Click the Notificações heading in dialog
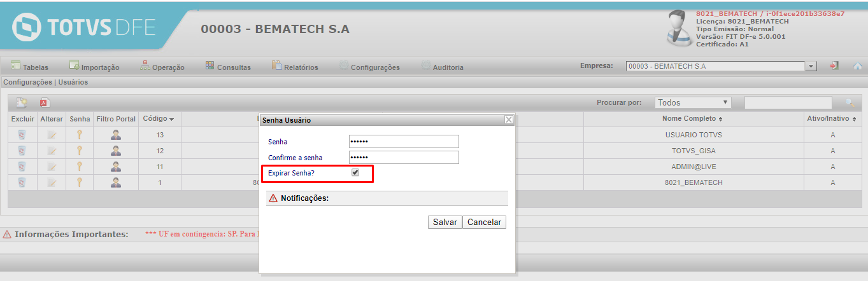Image resolution: width=868 pixels, height=281 pixels. (x=304, y=198)
